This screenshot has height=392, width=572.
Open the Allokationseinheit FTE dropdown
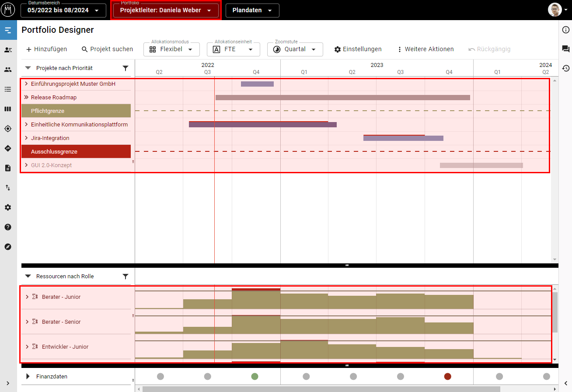[x=233, y=49]
